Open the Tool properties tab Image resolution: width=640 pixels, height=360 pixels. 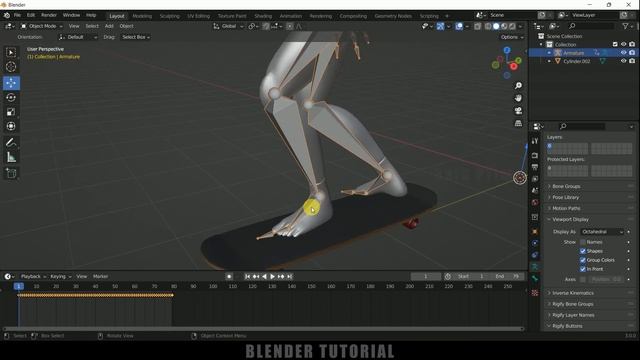tap(535, 141)
